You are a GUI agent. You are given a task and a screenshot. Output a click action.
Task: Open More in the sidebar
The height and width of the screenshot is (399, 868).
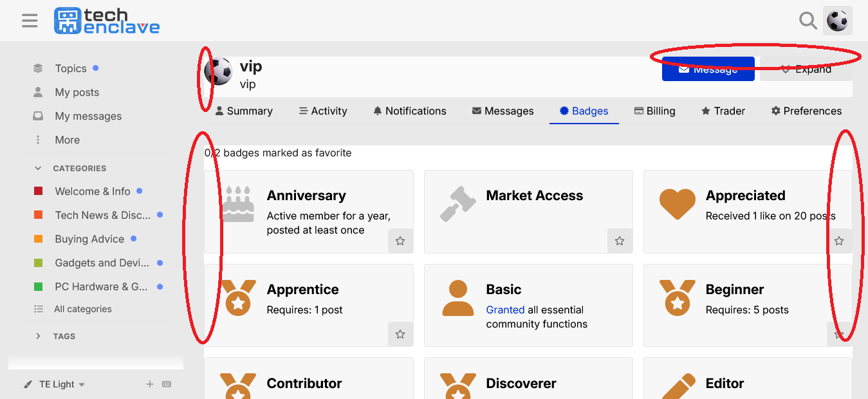tap(67, 140)
